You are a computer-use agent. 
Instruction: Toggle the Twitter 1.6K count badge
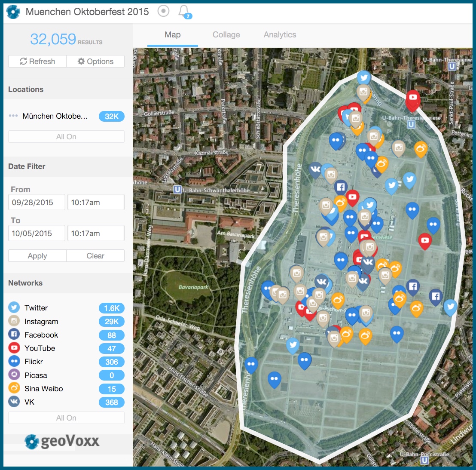tap(111, 308)
